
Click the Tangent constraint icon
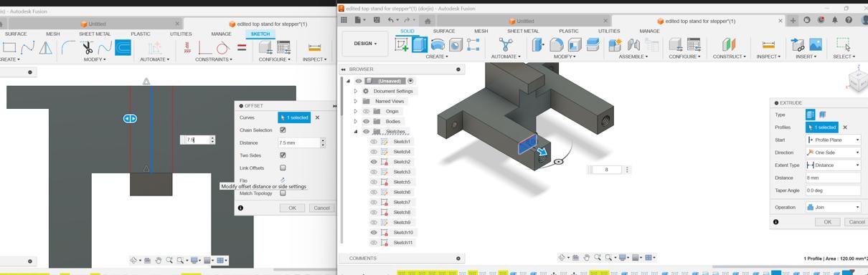pos(222,48)
